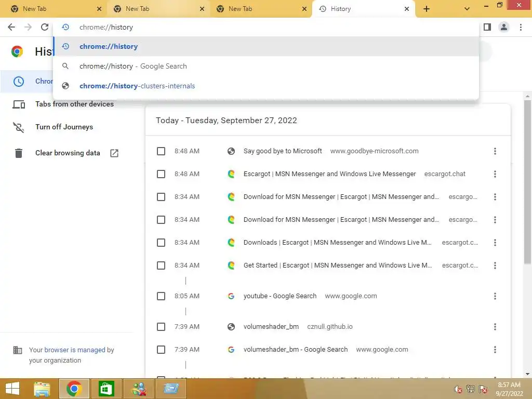This screenshot has width=532, height=399.
Task: Click the Tabs from other devices icon
Action: coord(19,104)
